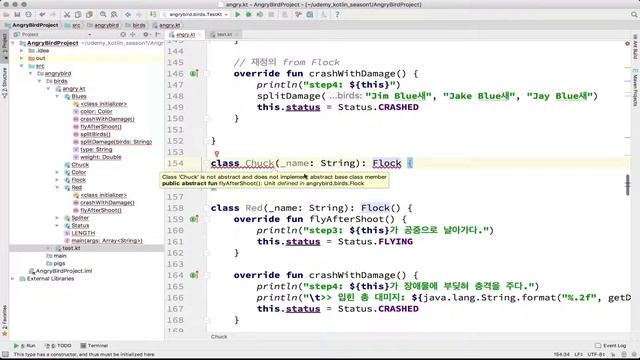Click the Copy icon in toolbar

click(x=78, y=15)
